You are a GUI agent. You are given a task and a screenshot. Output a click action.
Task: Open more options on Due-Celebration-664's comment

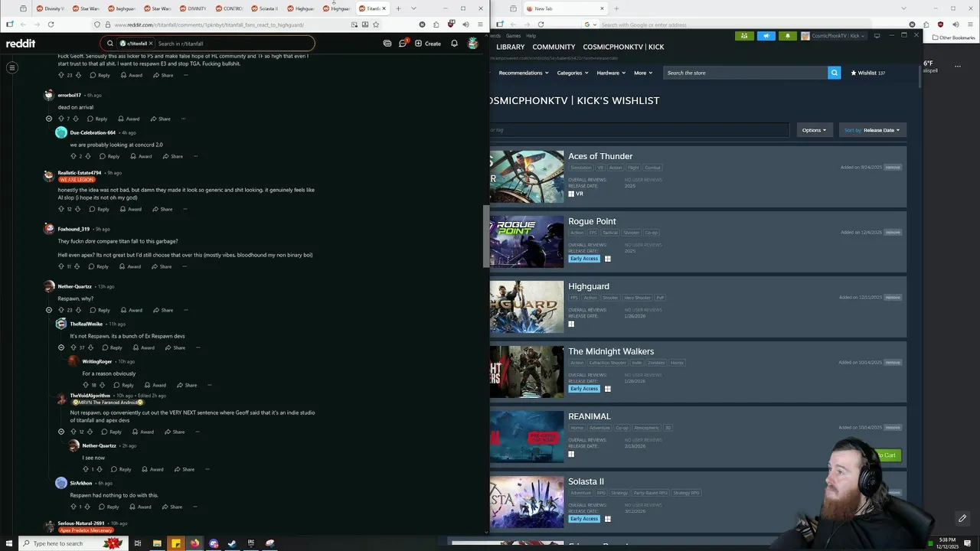(x=194, y=156)
